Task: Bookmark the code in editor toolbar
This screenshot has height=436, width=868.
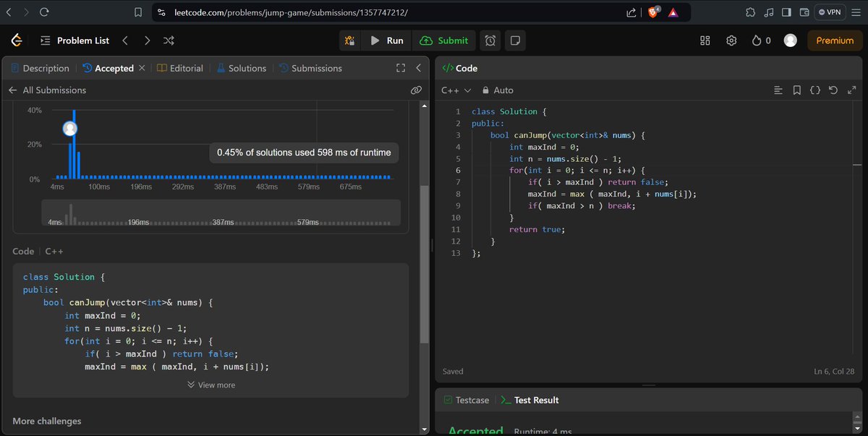Action: click(796, 90)
